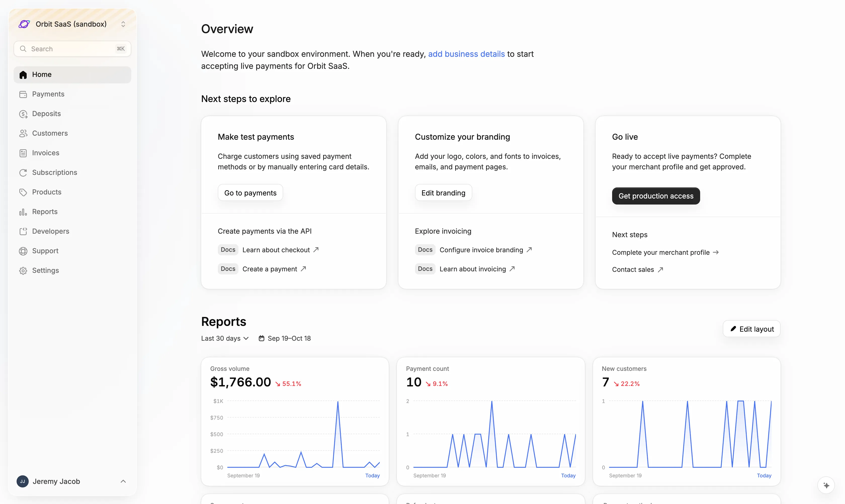Click the Customers sidebar icon
The height and width of the screenshot is (504, 845).
tap(23, 133)
